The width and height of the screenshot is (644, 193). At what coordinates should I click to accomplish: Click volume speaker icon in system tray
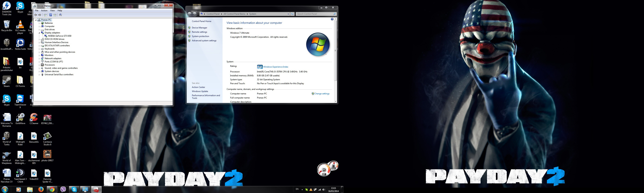tap(324, 190)
